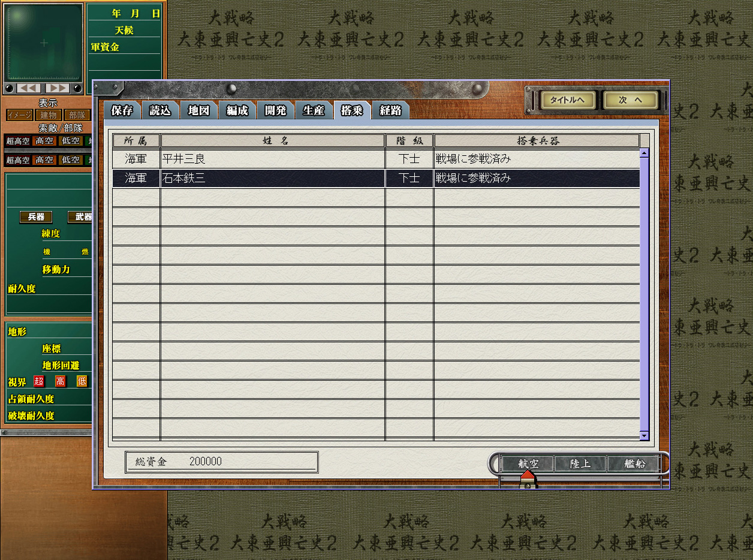Open the 開発 tab

275,110
